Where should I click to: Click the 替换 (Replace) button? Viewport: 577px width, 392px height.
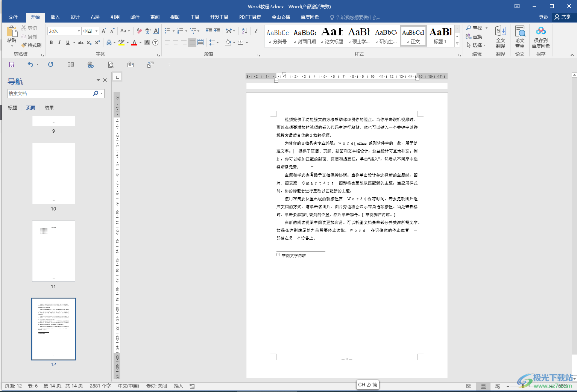474,36
